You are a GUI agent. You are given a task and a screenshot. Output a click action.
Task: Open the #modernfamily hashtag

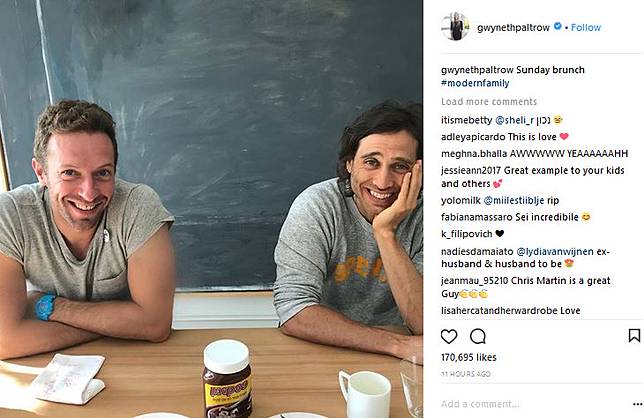click(475, 83)
